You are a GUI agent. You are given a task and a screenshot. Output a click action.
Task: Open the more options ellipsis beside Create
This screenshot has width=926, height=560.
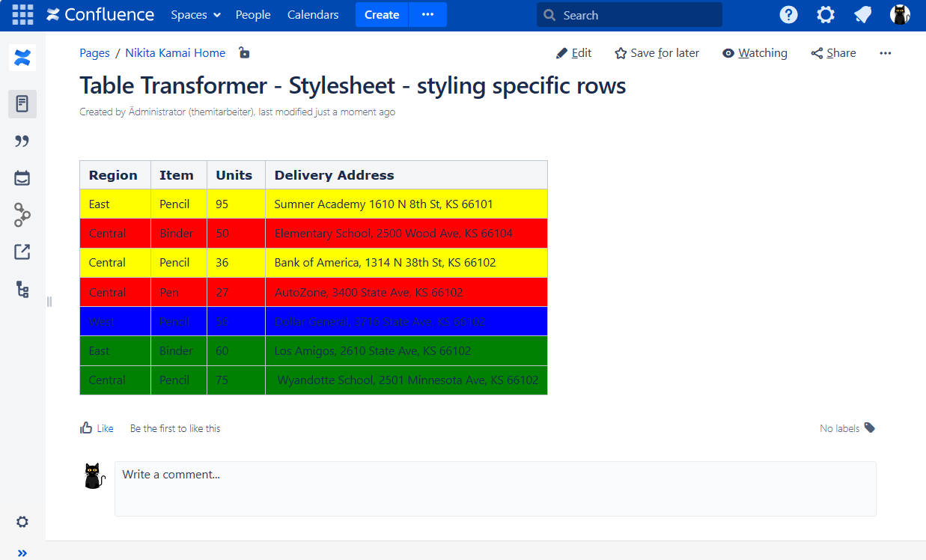click(427, 15)
